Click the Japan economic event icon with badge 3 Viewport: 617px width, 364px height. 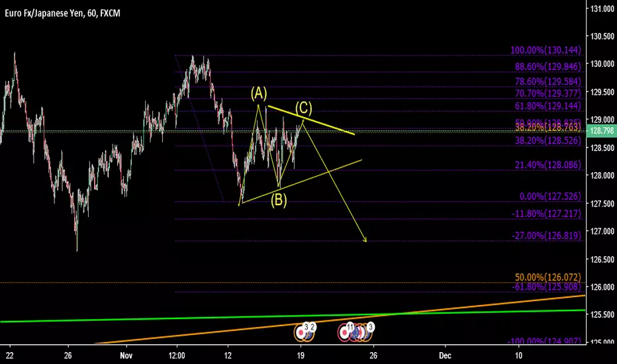point(301,333)
